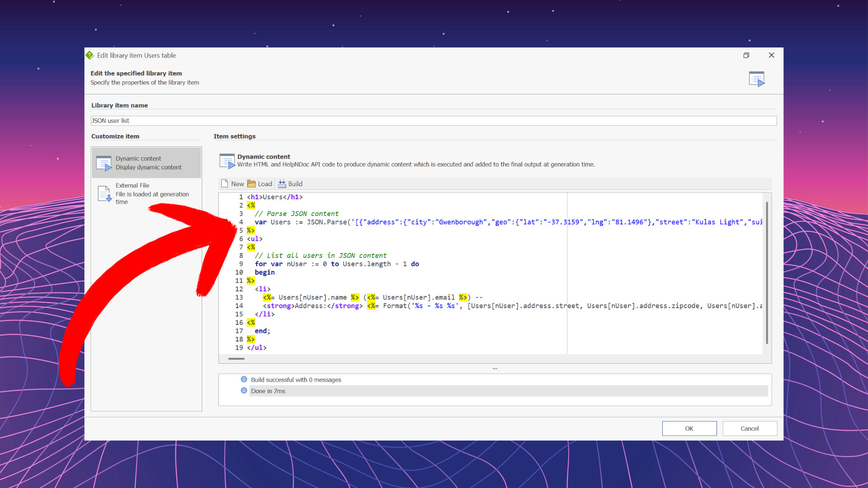Click the Build script icon
The image size is (868, 488).
click(x=282, y=183)
